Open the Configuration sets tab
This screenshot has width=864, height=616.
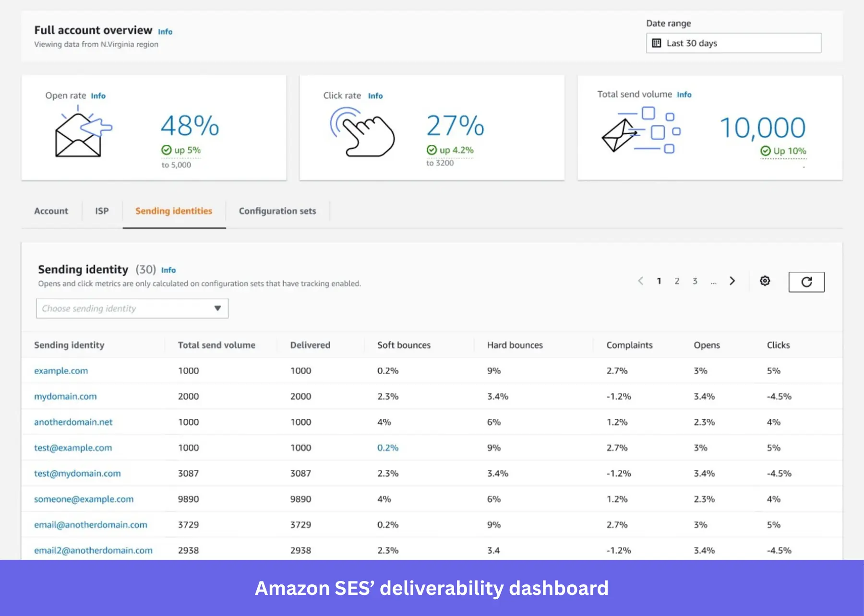click(277, 211)
